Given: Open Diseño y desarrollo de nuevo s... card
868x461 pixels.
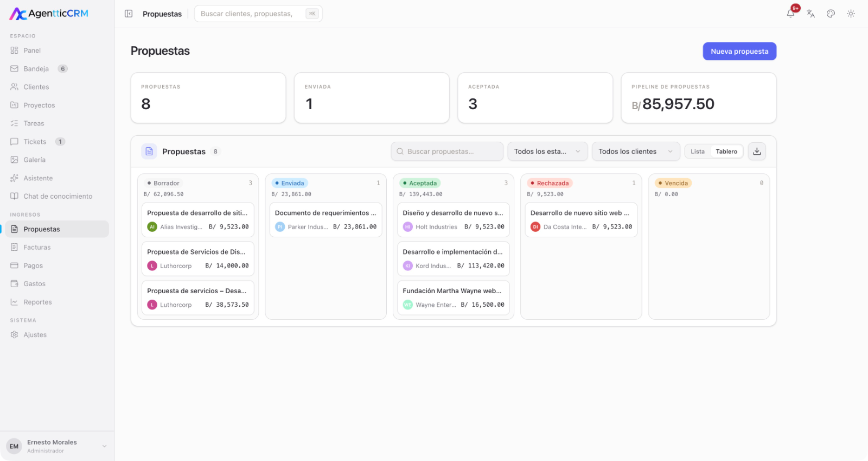Looking at the screenshot, I should coord(454,220).
